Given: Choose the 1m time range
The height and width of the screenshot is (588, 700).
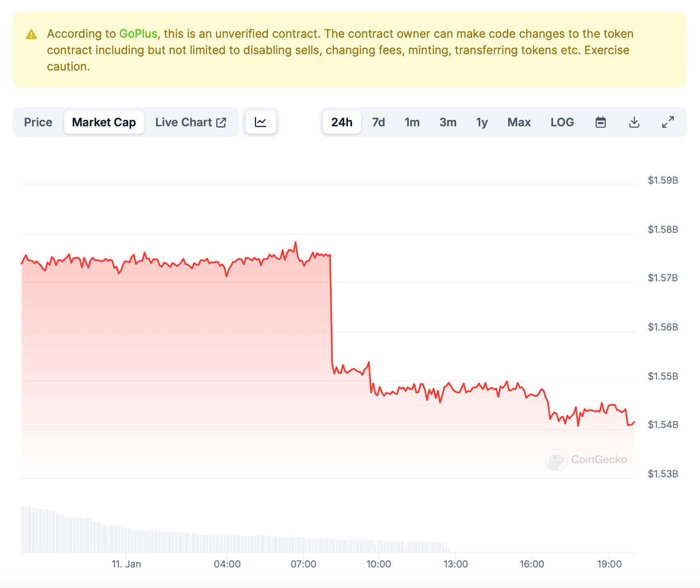Looking at the screenshot, I should 412,122.
